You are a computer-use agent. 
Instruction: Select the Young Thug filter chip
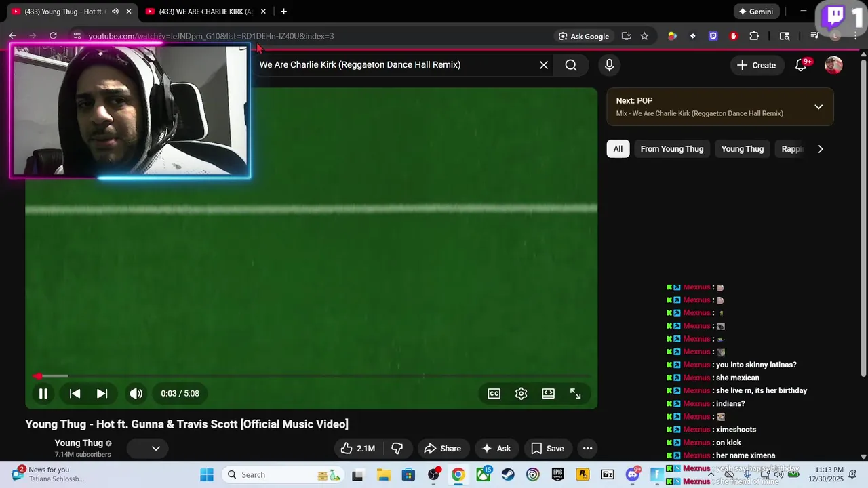pyautogui.click(x=743, y=149)
